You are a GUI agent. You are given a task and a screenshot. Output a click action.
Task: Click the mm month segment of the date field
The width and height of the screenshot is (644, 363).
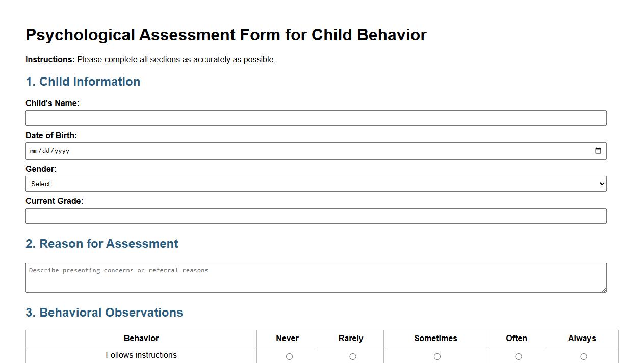[x=34, y=151]
